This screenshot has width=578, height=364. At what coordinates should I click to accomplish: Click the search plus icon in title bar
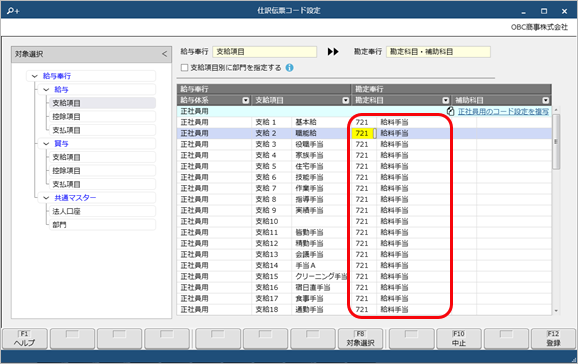click(13, 11)
